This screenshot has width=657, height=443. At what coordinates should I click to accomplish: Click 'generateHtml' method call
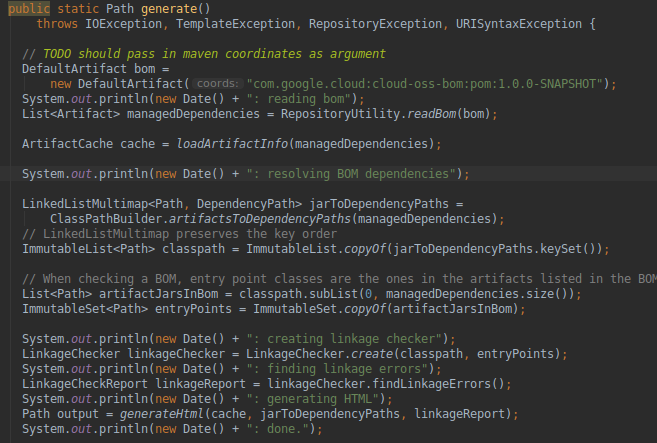coord(162,414)
